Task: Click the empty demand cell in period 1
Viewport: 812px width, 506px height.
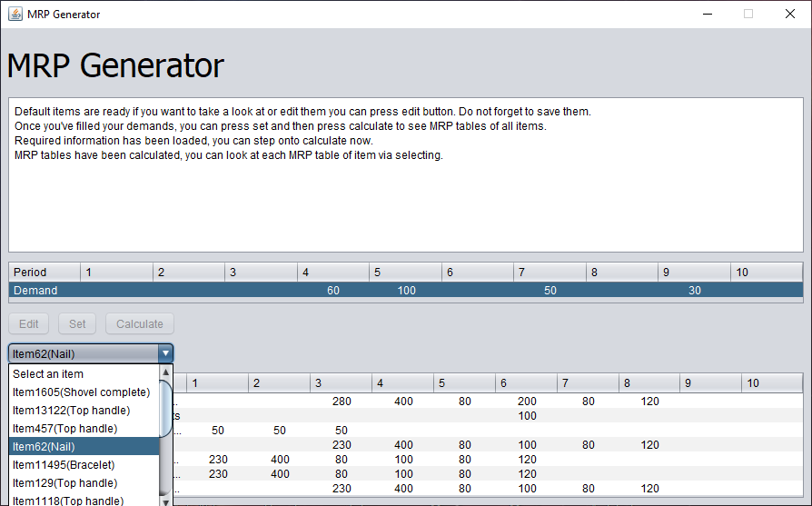Action: [x=116, y=291]
